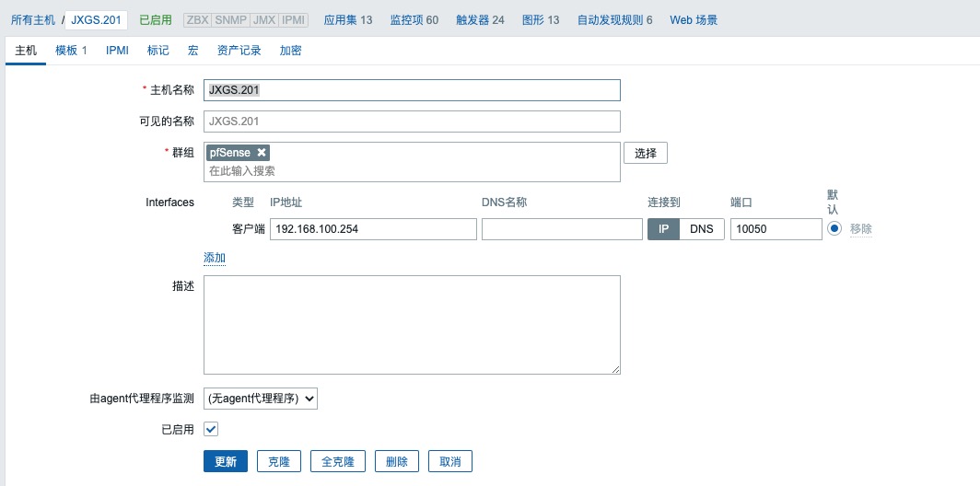Switch connection mode to DNS
980x486 pixels.
coord(701,229)
